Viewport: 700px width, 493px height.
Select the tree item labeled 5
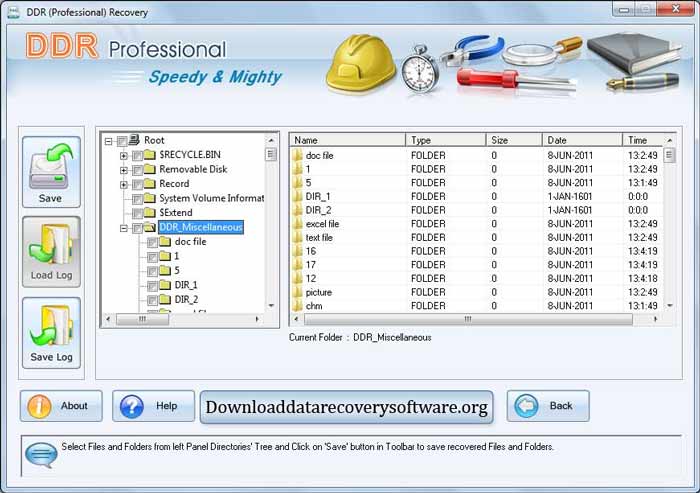[x=177, y=271]
